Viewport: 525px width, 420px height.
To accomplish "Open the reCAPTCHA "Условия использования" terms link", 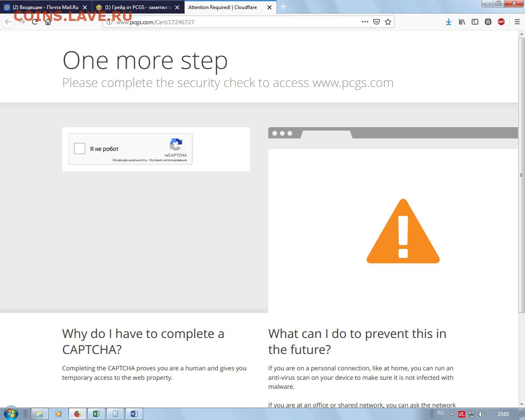I will (x=168, y=160).
